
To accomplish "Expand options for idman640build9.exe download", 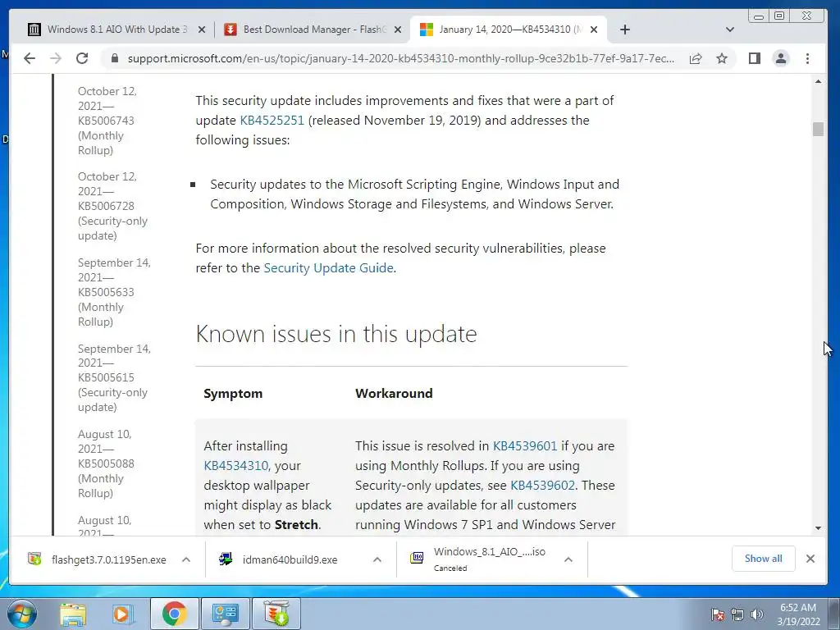I will [377, 559].
